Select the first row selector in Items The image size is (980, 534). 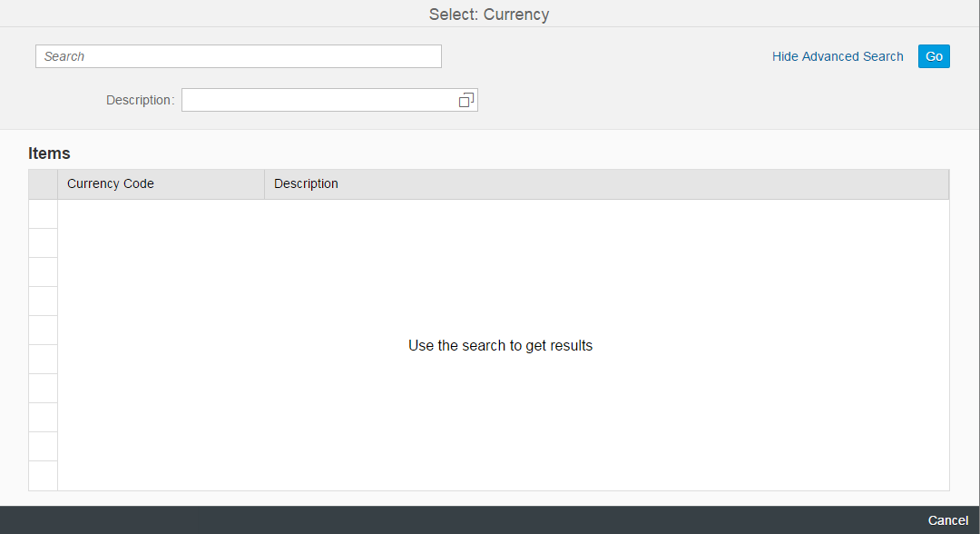coord(43,214)
